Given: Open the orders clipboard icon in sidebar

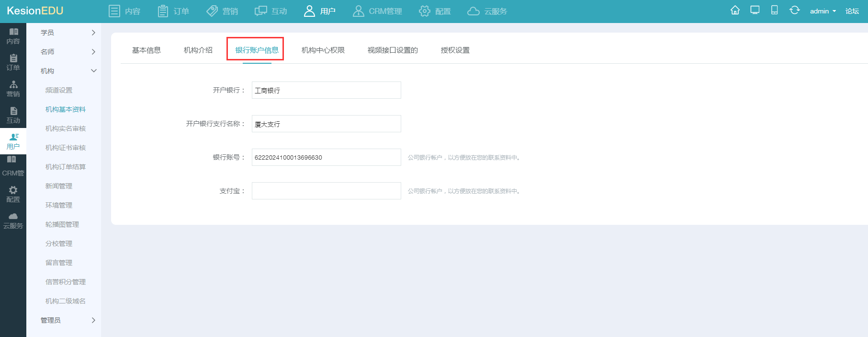Looking at the screenshot, I should [x=13, y=58].
